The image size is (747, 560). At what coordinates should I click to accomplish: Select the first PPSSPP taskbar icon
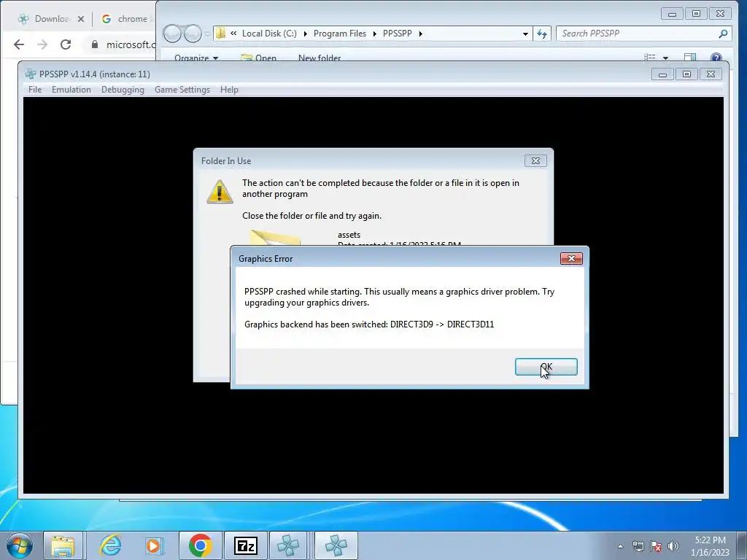click(288, 545)
